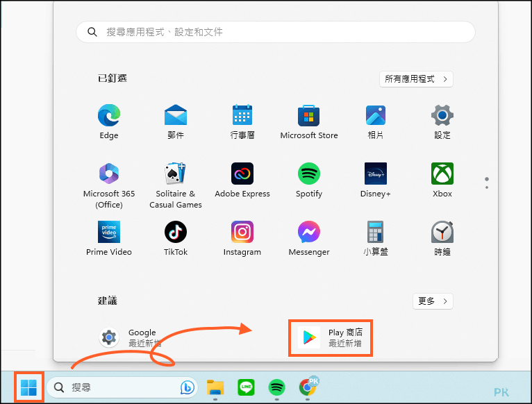The width and height of the screenshot is (532, 404).
Task: Open the Xbox app
Action: pyautogui.click(x=442, y=180)
